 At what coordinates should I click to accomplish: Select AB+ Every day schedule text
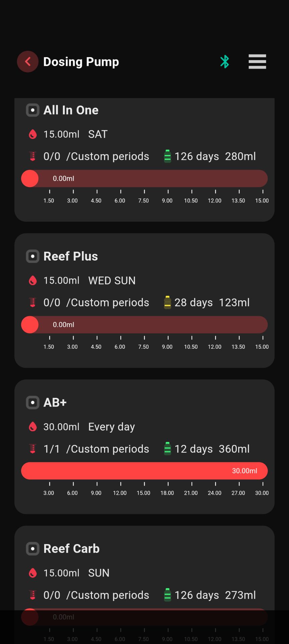(x=111, y=427)
